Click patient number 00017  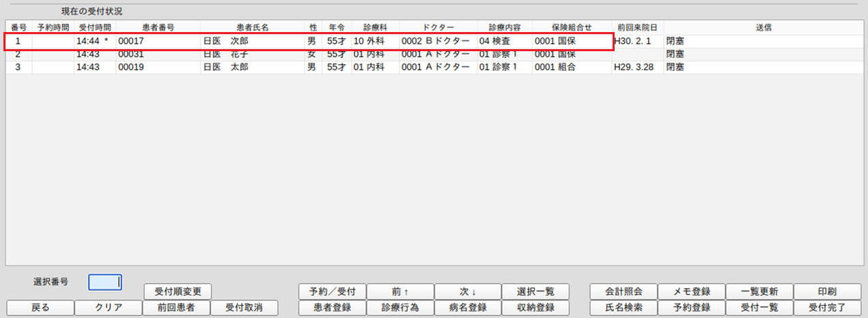tap(130, 41)
